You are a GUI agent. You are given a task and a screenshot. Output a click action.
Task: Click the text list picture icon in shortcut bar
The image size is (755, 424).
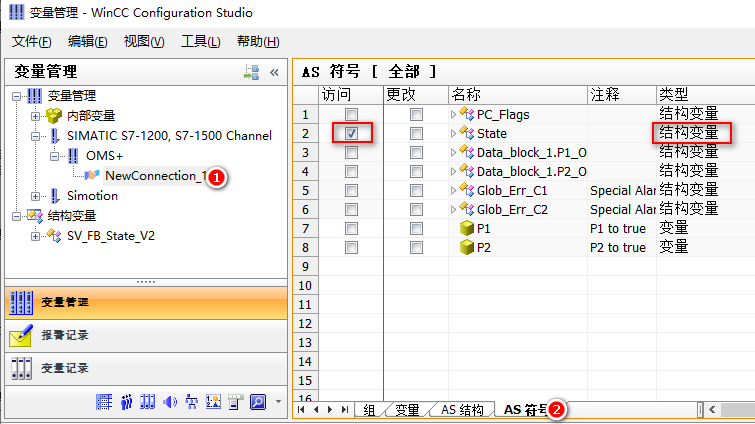(212, 402)
